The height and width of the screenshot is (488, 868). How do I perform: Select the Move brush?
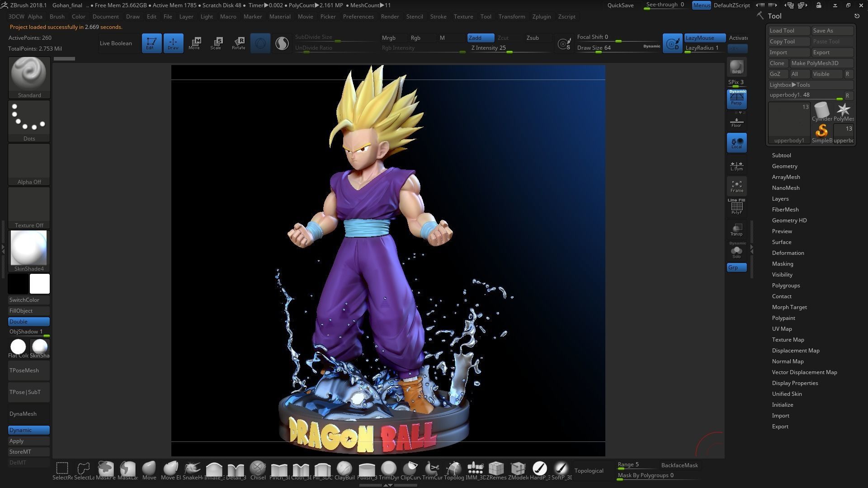click(x=149, y=470)
